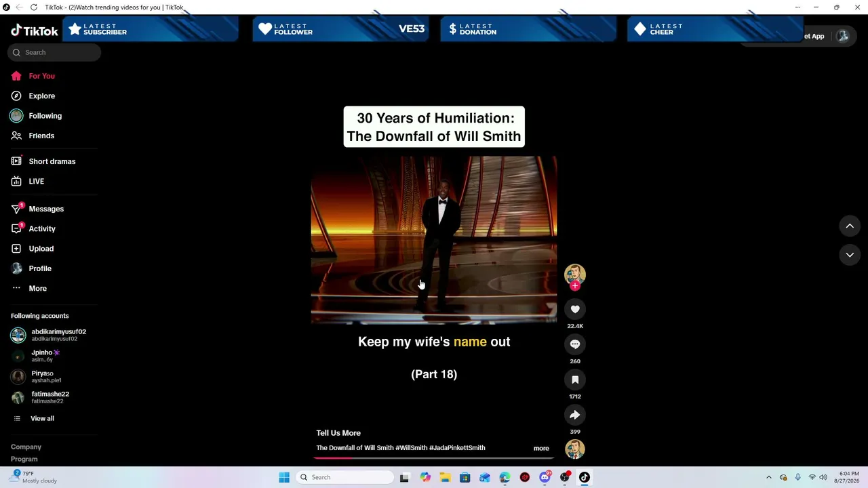Image resolution: width=868 pixels, height=488 pixels.
Task: Expand the More menu
Action: point(37,288)
